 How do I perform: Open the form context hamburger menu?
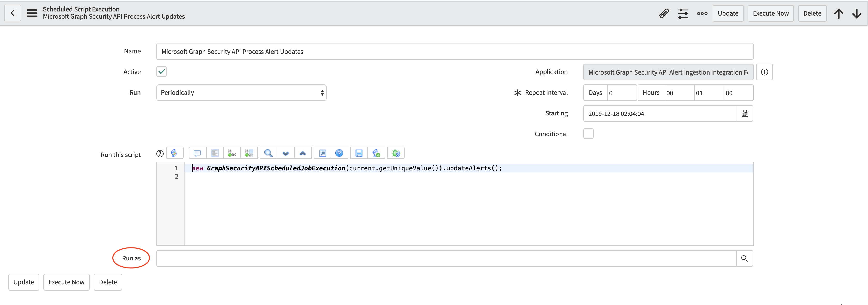coord(32,13)
